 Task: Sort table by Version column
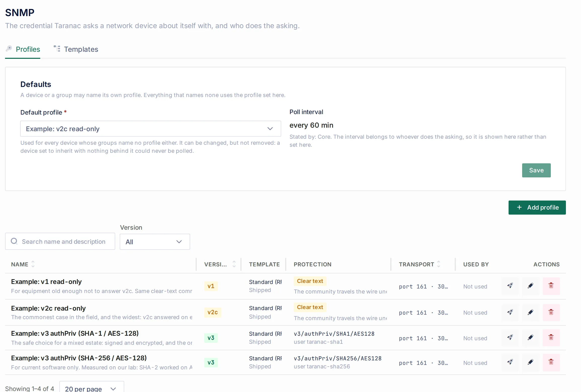coord(234,264)
